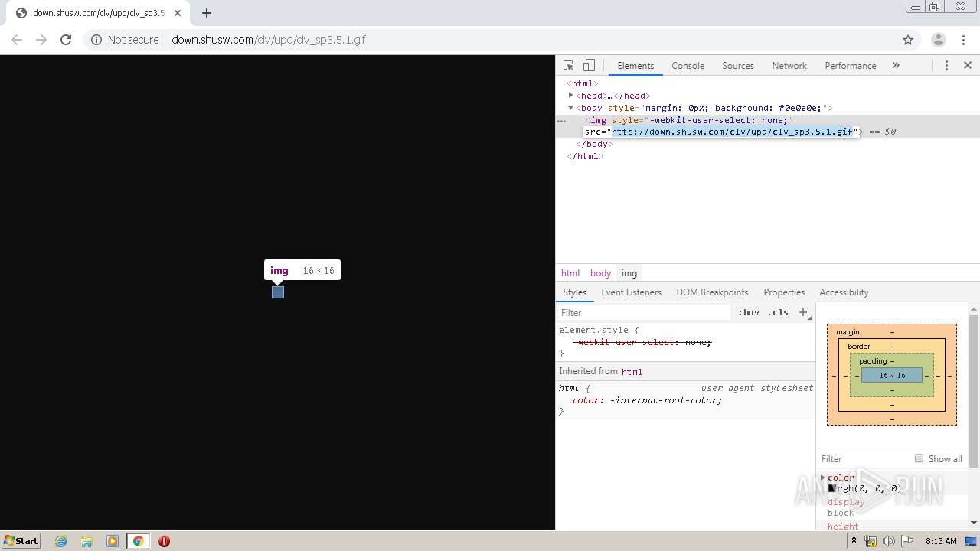980x551 pixels.
Task: Bookmark this page star icon
Action: tap(908, 40)
